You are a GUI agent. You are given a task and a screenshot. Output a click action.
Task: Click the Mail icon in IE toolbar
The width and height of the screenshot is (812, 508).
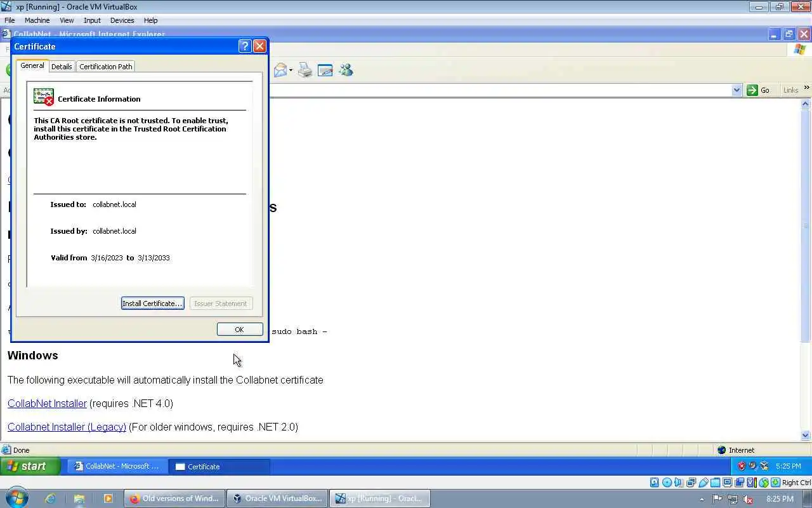[x=280, y=70]
